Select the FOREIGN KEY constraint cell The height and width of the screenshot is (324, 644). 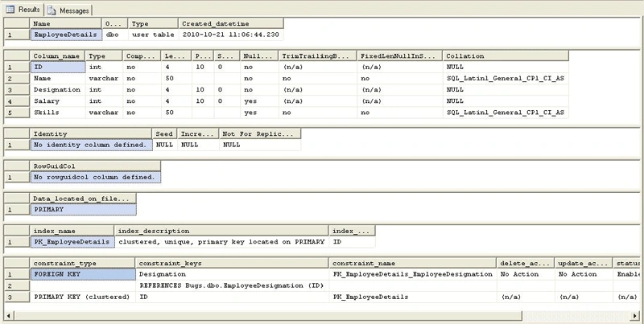pyautogui.click(x=83, y=274)
